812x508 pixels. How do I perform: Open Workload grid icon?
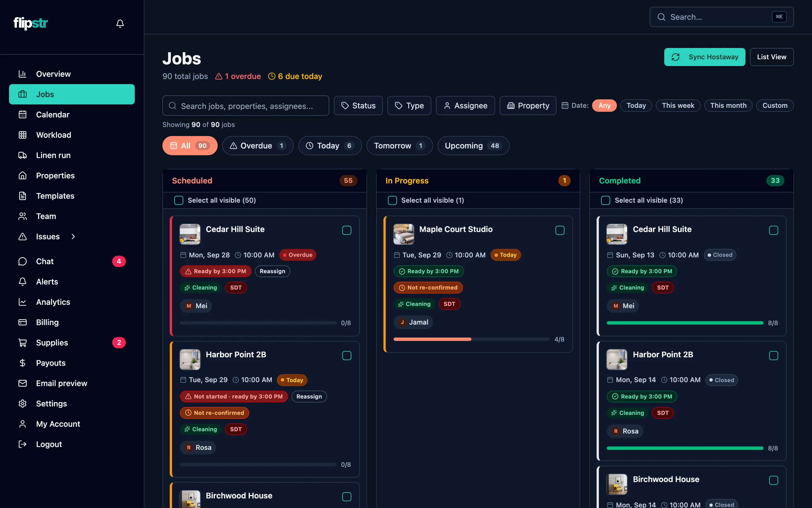coord(23,135)
